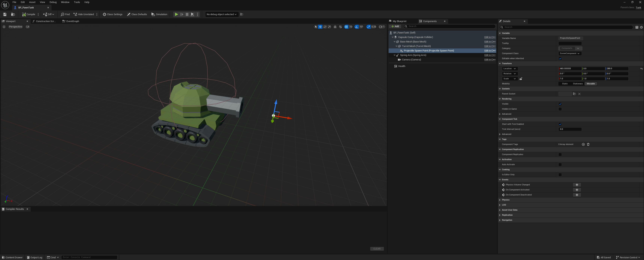The height and width of the screenshot is (260, 644).
Task: Check the Auto Activate checkbox
Action: pos(560,165)
